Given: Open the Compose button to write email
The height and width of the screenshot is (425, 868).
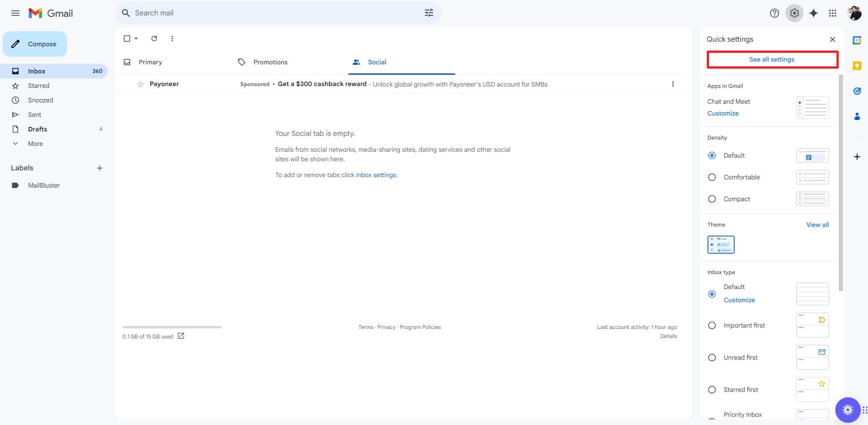Looking at the screenshot, I should click(35, 43).
